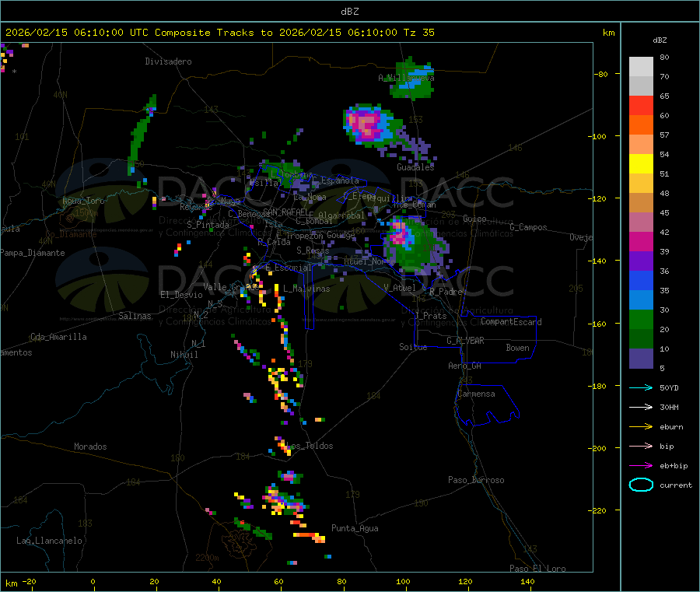The image size is (700, 592).
Task: Click the 'Cda_Amarilla' map label
Action: coord(58,337)
